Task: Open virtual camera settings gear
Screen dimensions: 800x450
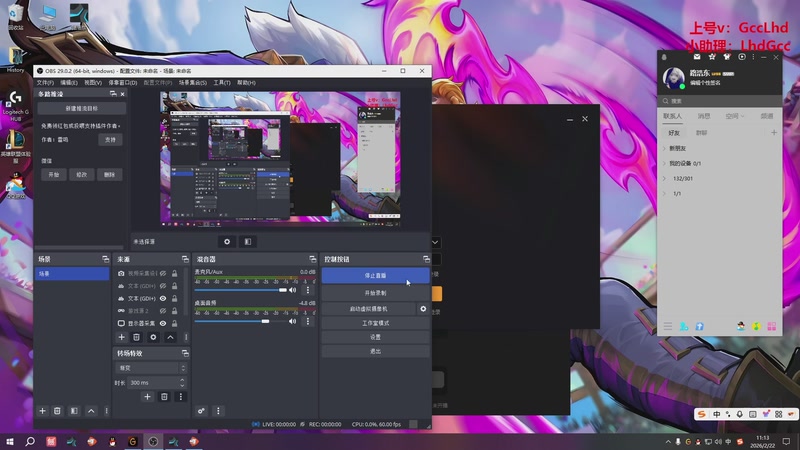Action: (x=423, y=309)
